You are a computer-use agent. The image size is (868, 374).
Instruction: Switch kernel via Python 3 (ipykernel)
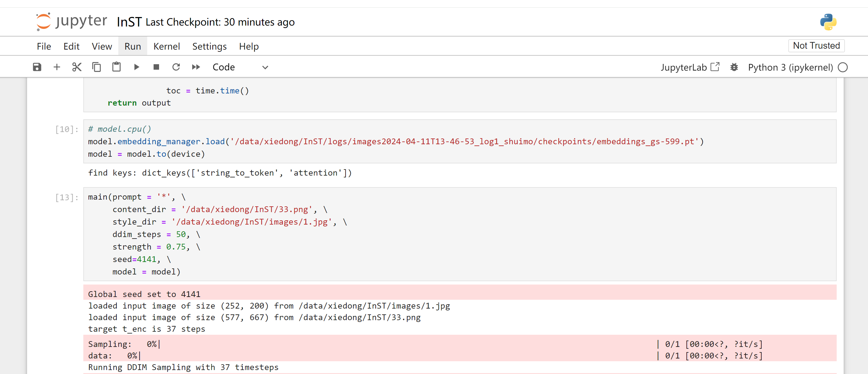click(790, 67)
